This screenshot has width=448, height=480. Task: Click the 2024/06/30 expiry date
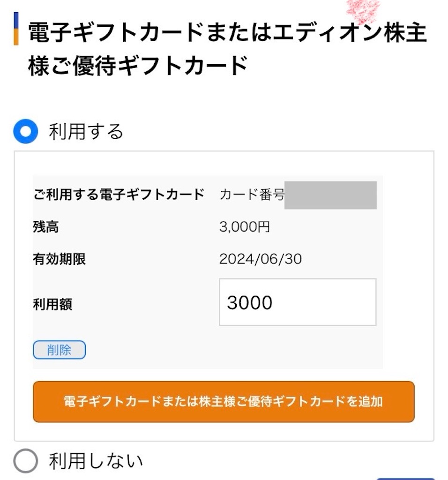(261, 259)
